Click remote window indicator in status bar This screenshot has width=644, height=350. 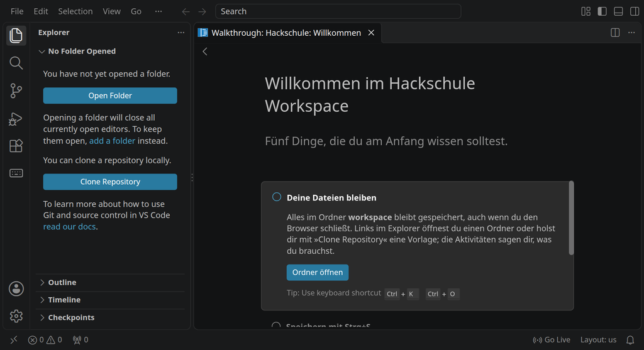(x=14, y=340)
